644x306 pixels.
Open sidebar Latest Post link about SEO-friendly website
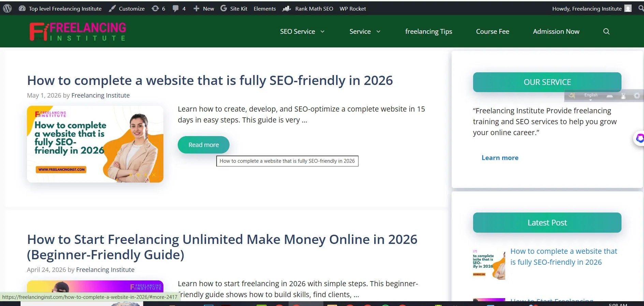563,257
